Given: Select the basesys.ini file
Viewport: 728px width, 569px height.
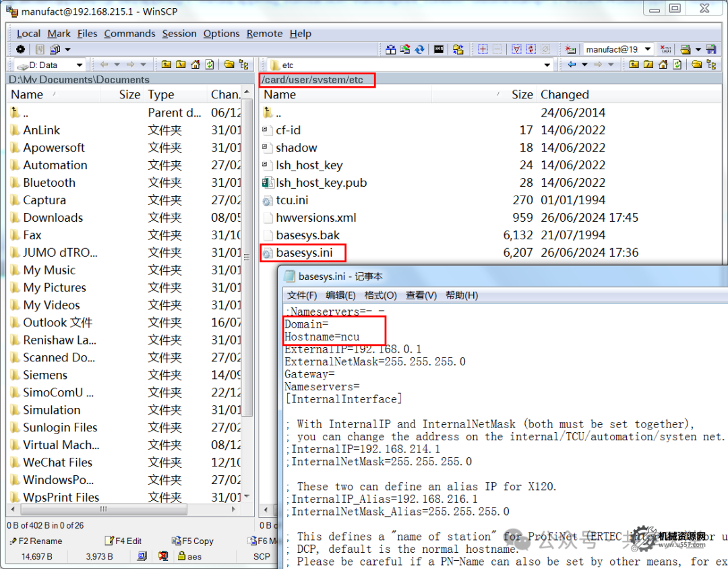Looking at the screenshot, I should point(304,253).
